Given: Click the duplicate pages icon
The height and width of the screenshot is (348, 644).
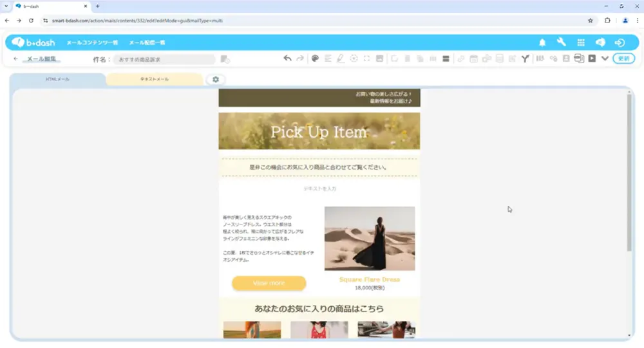Looking at the screenshot, I should [420, 59].
